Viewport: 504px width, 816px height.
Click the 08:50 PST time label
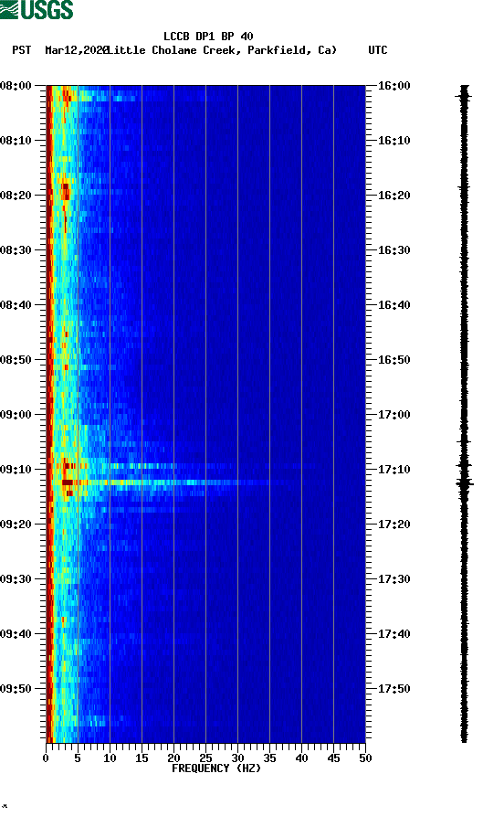pos(16,360)
